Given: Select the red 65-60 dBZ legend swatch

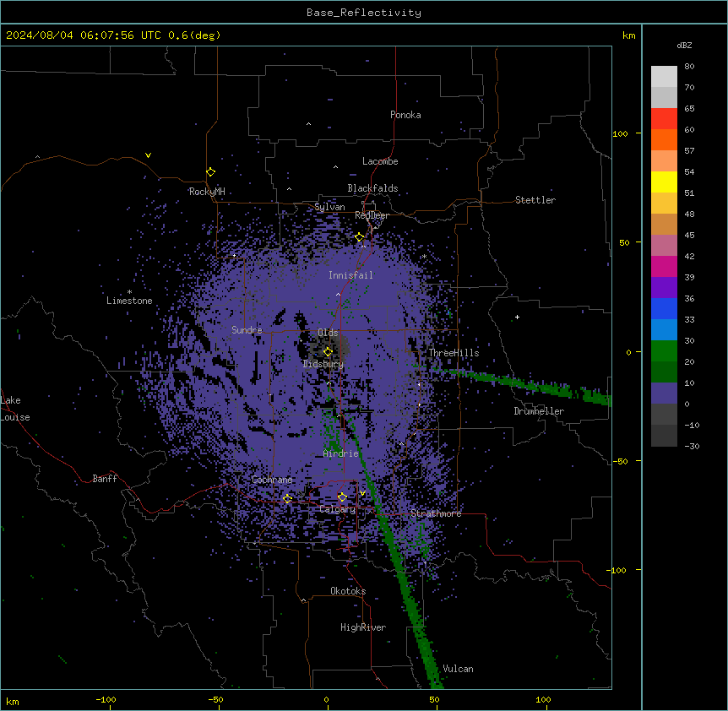Looking at the screenshot, I should point(664,118).
